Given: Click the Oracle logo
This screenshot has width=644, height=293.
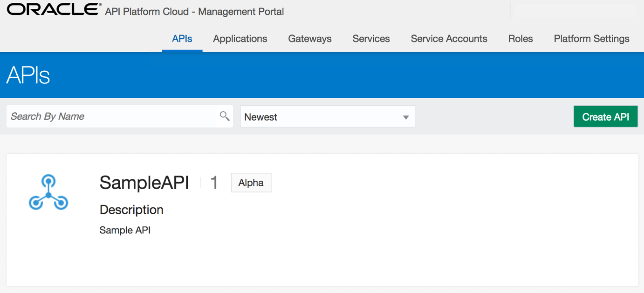Looking at the screenshot, I should coord(54,9).
